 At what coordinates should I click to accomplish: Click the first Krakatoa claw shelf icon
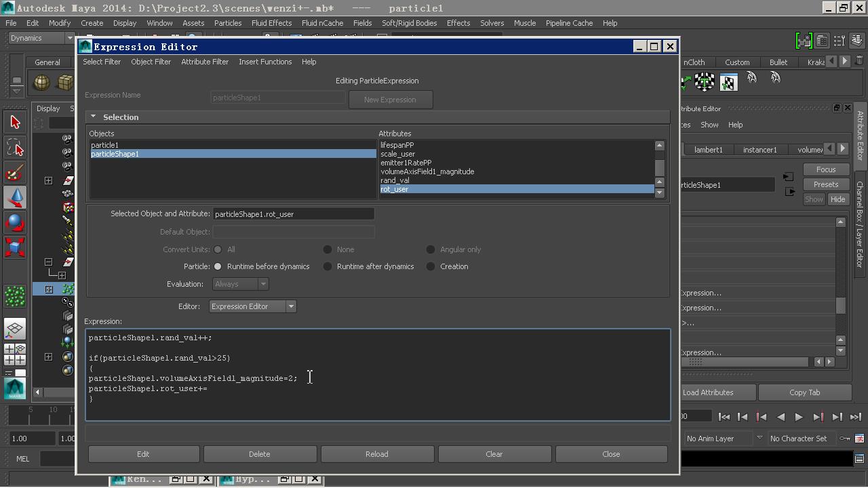752,79
